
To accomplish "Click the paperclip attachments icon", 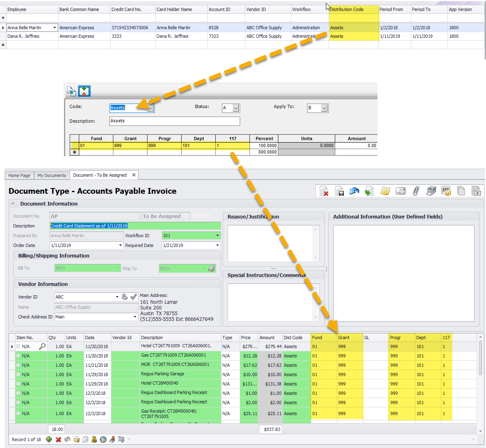I will [416, 191].
